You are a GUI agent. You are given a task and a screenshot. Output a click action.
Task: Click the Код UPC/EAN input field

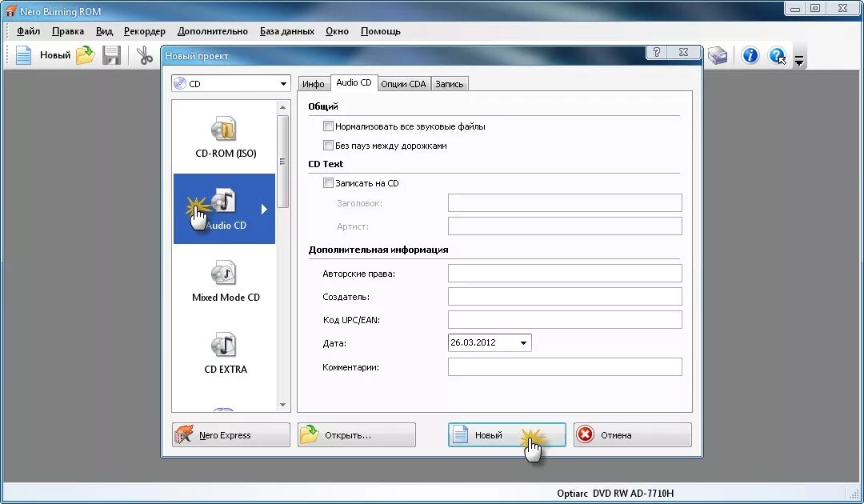(x=565, y=319)
